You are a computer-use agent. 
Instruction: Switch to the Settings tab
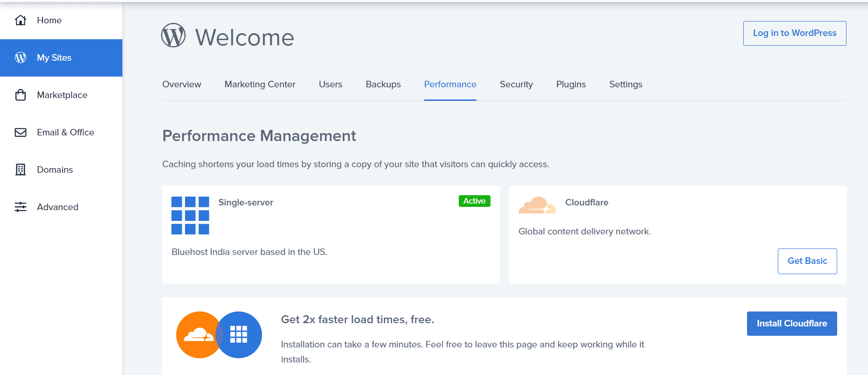click(x=626, y=85)
